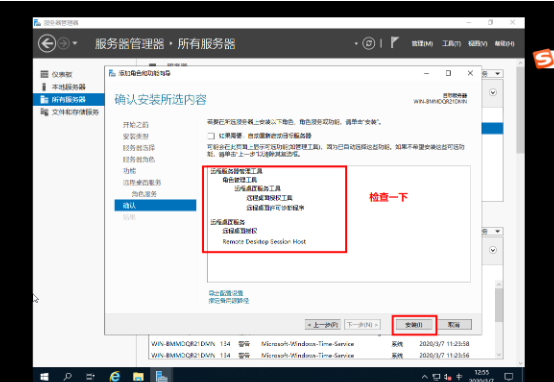Go to the 功能 wizard step
This screenshot has height=382, width=554.
(129, 171)
